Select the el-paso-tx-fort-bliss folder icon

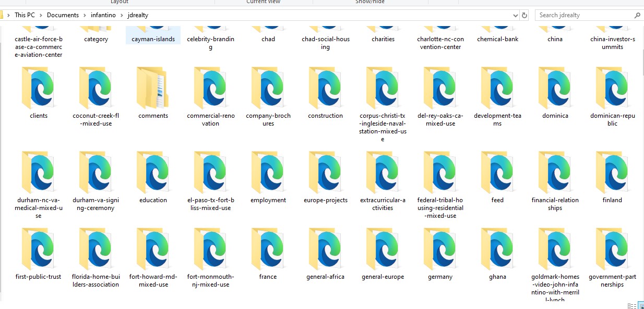click(210, 172)
